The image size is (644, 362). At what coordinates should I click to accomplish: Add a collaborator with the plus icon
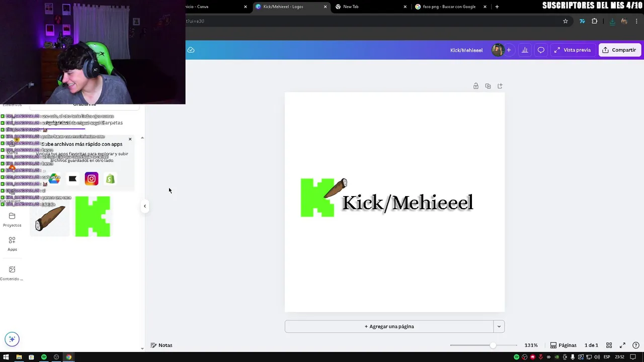(509, 50)
